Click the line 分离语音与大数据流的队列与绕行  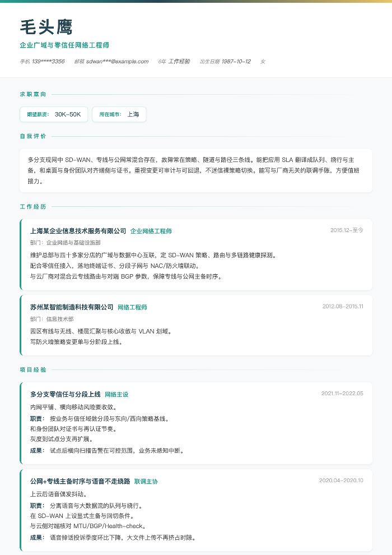coord(96,506)
